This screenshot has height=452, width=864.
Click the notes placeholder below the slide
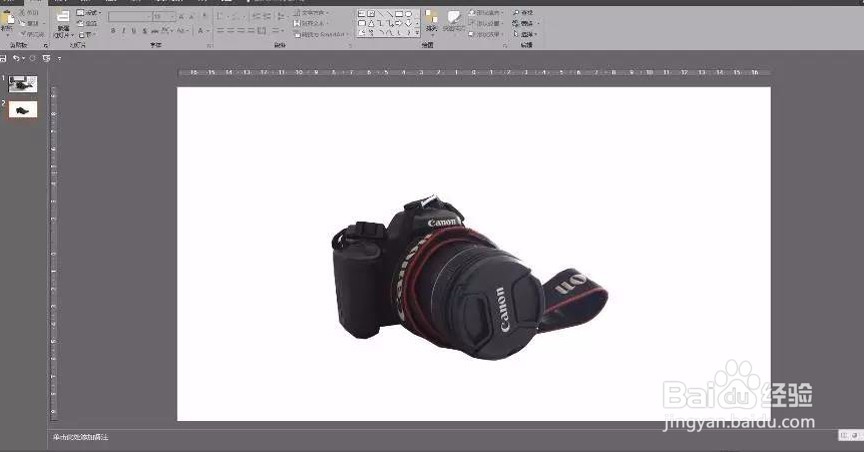point(81,437)
